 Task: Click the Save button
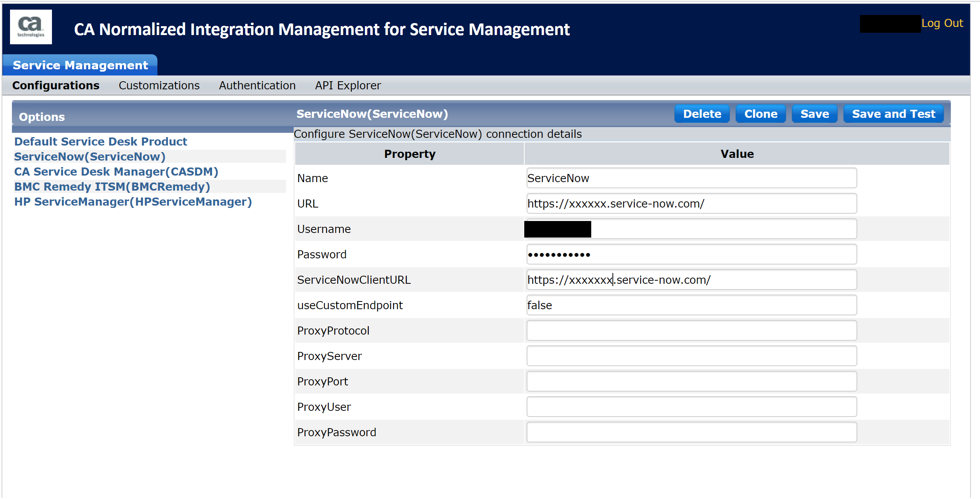pos(814,114)
